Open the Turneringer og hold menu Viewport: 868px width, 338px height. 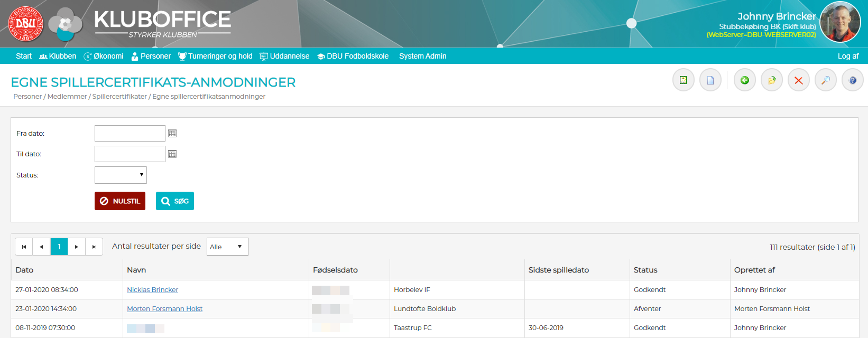point(215,56)
